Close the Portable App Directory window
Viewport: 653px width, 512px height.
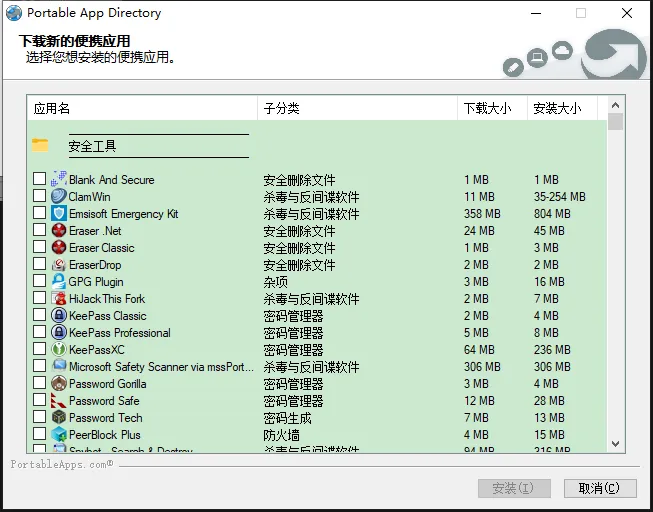tap(627, 13)
